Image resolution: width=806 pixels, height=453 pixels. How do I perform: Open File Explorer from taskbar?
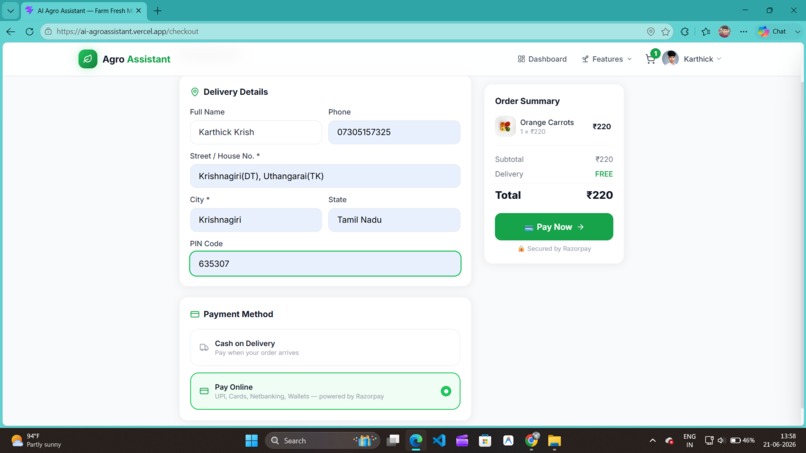(554, 440)
